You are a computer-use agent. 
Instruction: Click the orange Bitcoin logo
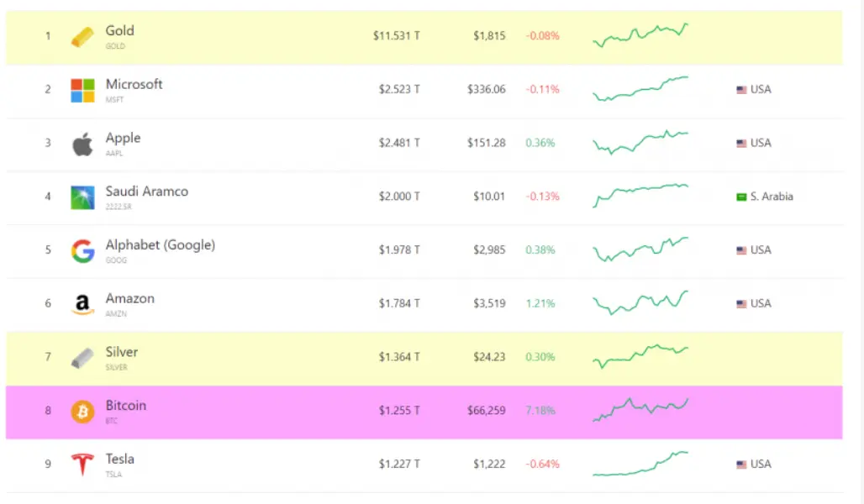(82, 412)
